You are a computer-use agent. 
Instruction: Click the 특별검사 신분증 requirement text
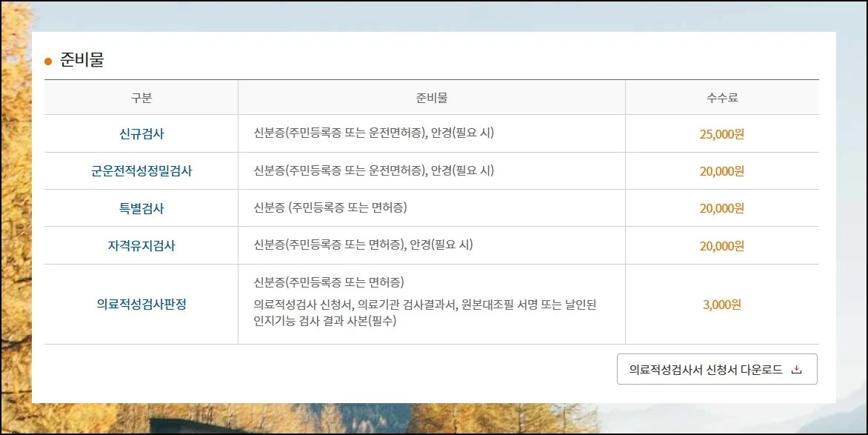coord(330,207)
